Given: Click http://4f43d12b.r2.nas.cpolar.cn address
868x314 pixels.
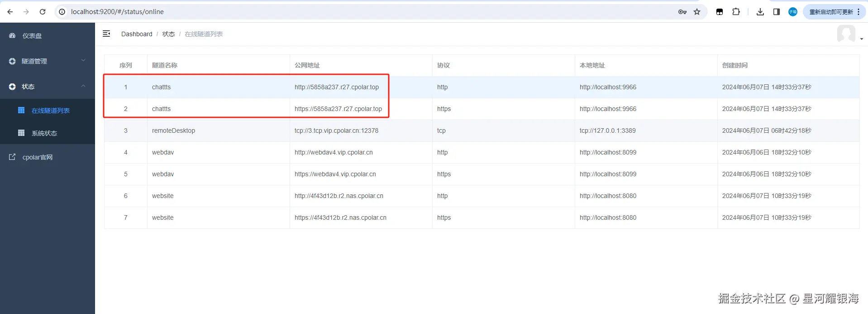Looking at the screenshot, I should tap(339, 196).
